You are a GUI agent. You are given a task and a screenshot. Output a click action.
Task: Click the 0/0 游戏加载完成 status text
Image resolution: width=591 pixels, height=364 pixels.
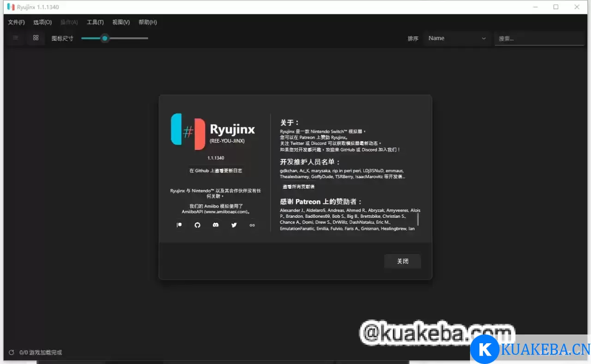(x=41, y=352)
